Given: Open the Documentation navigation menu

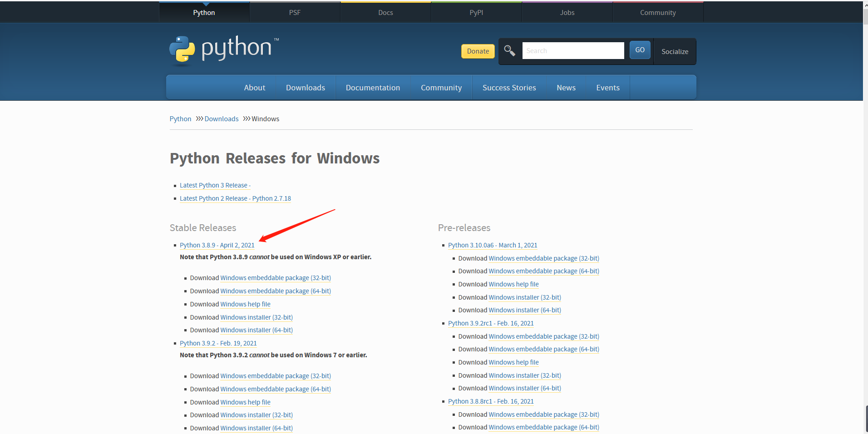Looking at the screenshot, I should point(373,88).
